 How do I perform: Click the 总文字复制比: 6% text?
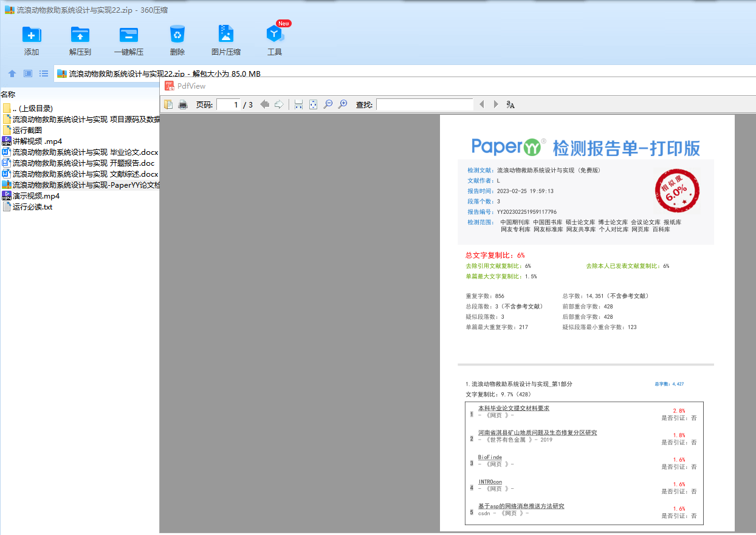coord(495,255)
